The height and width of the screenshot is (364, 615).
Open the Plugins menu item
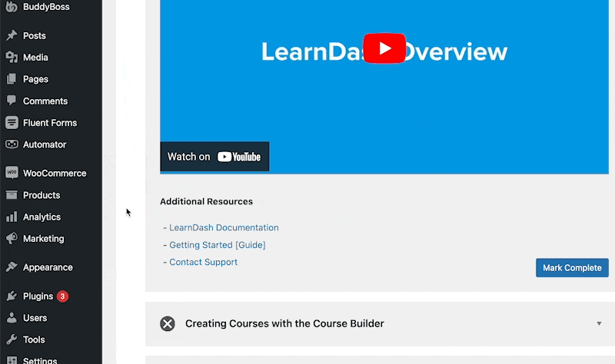(x=38, y=296)
